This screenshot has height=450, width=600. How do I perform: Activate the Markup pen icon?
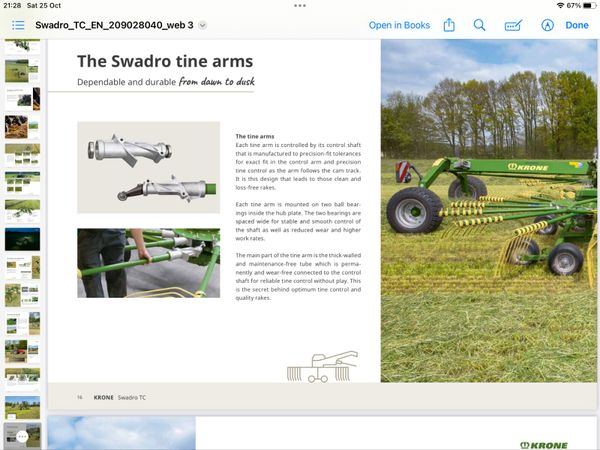(x=547, y=25)
